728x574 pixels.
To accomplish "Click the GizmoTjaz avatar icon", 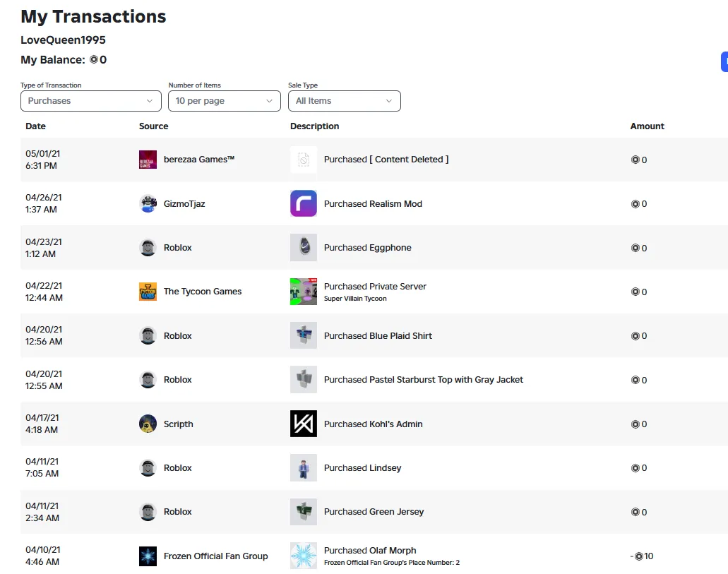I will click(x=148, y=203).
